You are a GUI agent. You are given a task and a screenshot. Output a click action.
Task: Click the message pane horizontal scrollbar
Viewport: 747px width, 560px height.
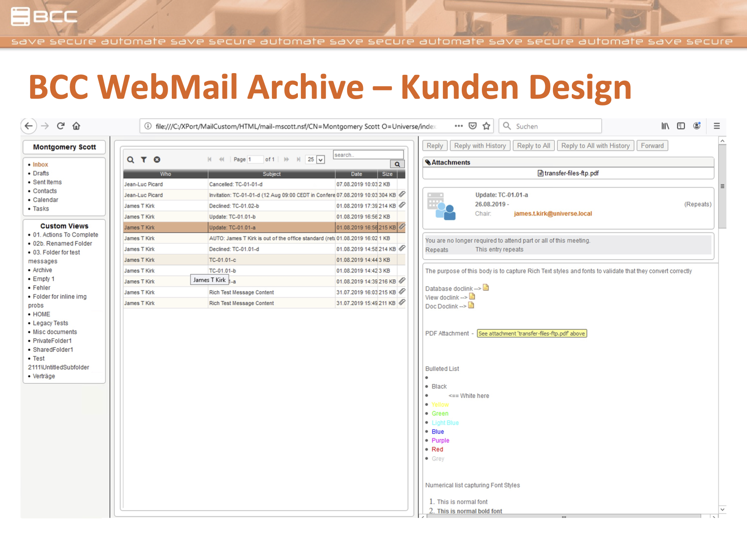click(564, 516)
